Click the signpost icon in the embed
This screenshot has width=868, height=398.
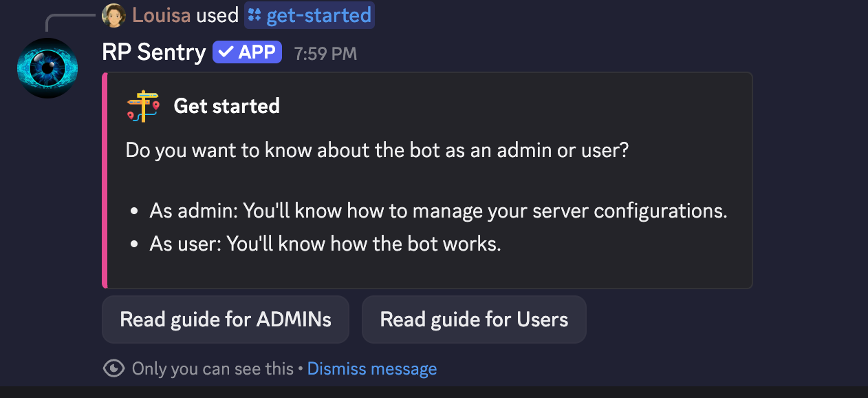coord(143,106)
